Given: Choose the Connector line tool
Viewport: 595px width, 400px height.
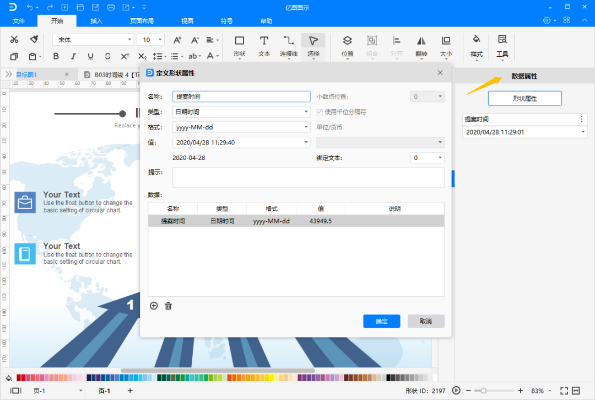Looking at the screenshot, I should pos(288,46).
